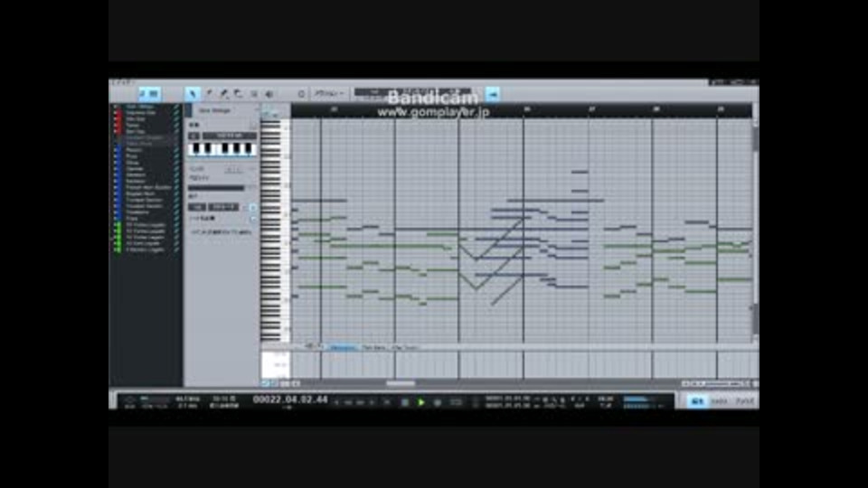Switch to the Pitch Bend automation tab
Screen dimensions: 868x488
click(x=373, y=347)
